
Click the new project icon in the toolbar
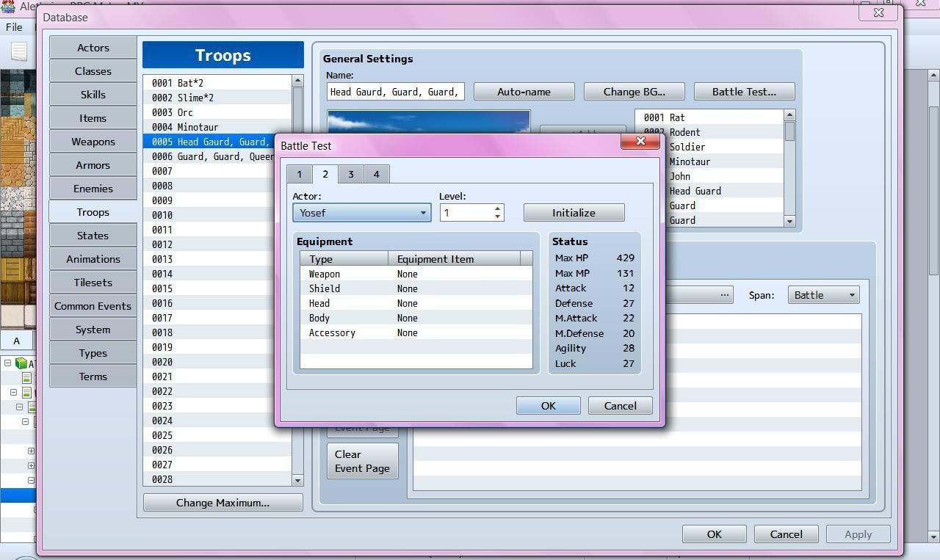pos(19,51)
